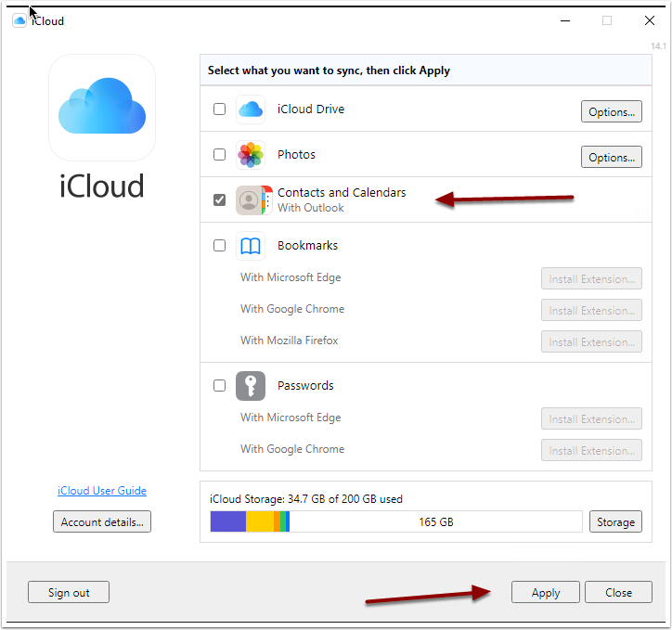This screenshot has width=672, height=630.
Task: Click the iCloud Drive cloud icon
Action: [251, 109]
